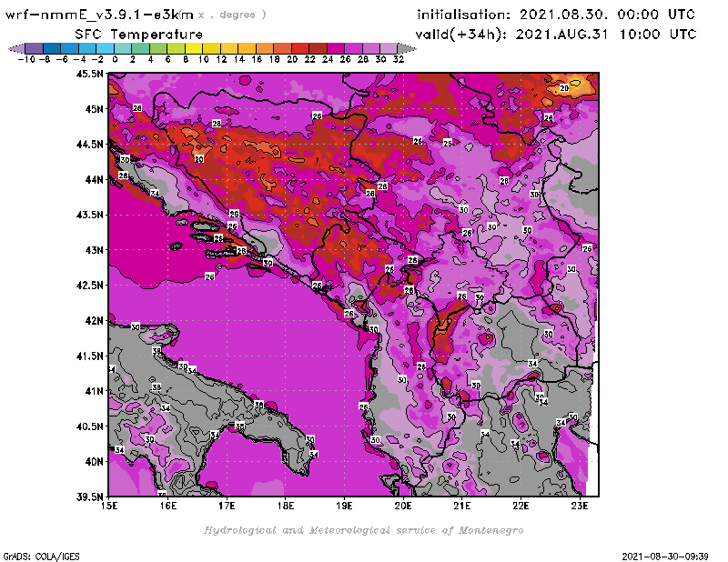Click the latitude axis label '39.5N'
The image size is (728, 562).
coord(89,497)
